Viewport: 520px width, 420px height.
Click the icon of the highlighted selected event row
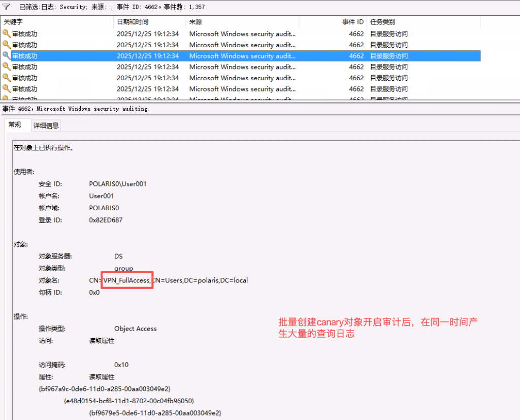(x=7, y=56)
